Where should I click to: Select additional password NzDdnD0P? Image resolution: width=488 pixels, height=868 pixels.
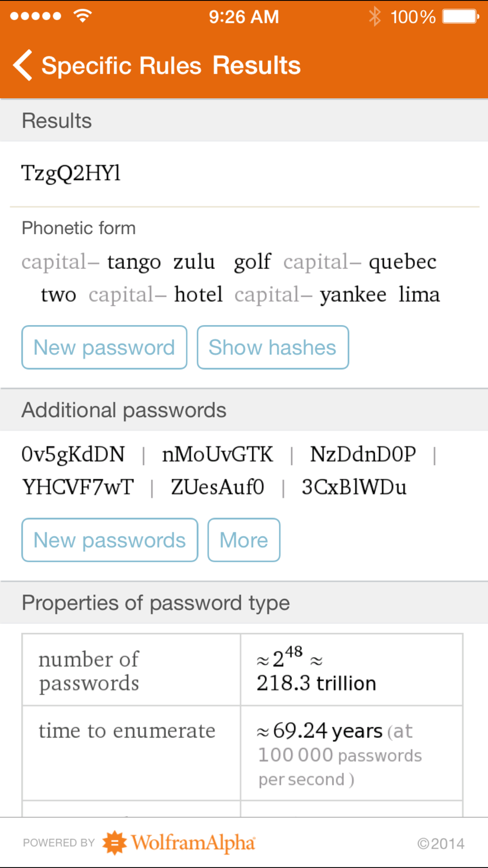point(363,455)
